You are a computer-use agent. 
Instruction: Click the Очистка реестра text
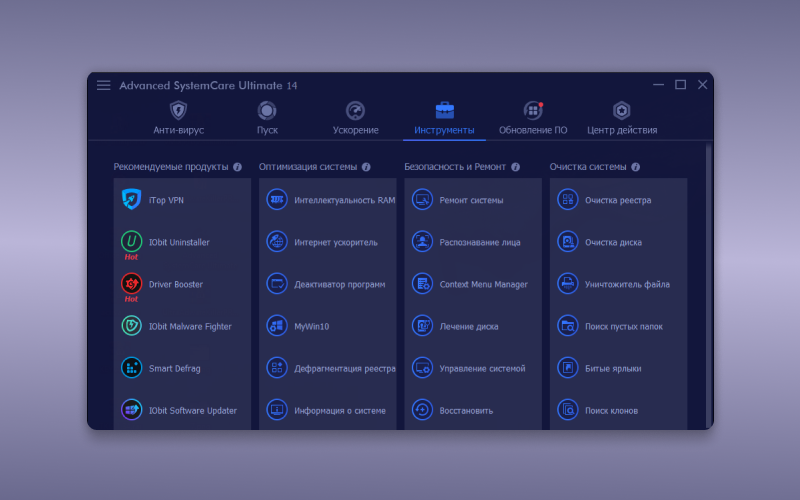coord(618,200)
